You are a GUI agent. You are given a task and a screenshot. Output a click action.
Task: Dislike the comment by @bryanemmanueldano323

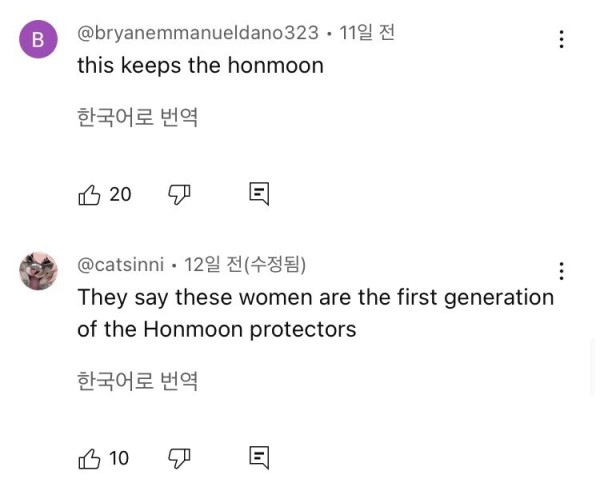(179, 195)
